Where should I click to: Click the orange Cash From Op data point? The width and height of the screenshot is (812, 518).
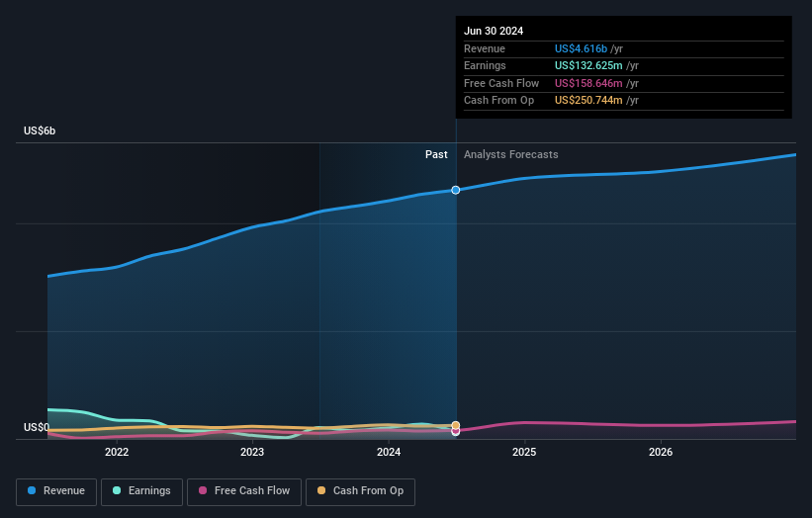coord(456,425)
